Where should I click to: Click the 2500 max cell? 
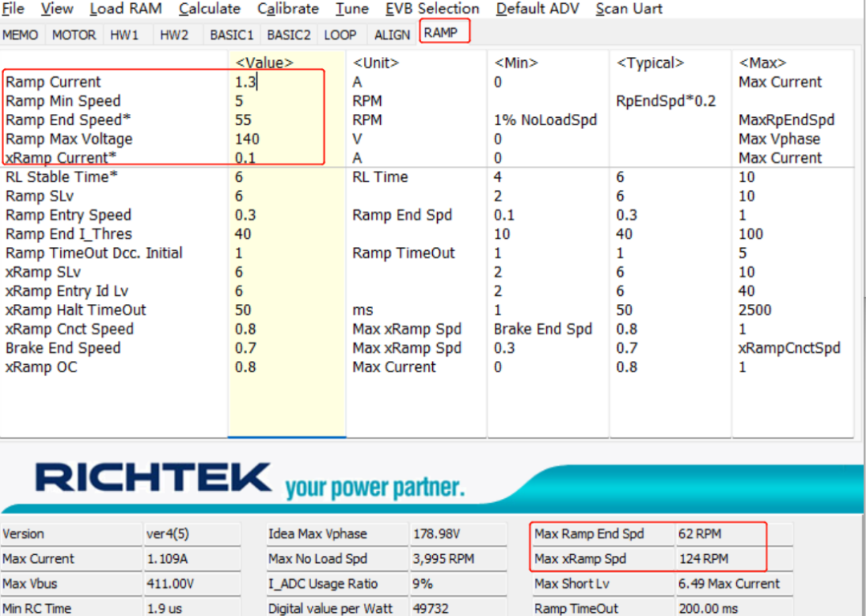(x=755, y=310)
